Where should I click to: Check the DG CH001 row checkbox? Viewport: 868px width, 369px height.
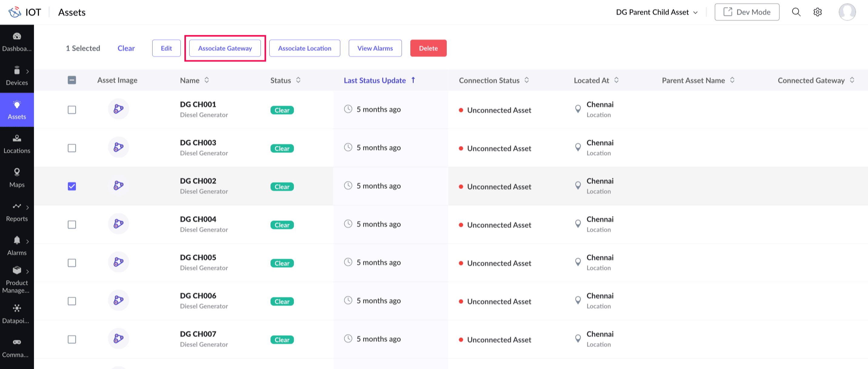coord(72,110)
